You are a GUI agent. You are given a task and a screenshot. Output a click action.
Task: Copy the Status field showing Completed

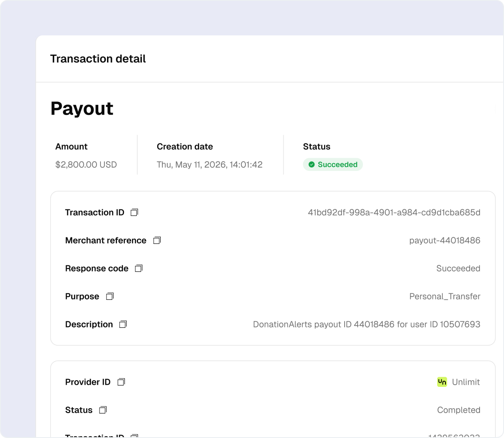(x=103, y=410)
